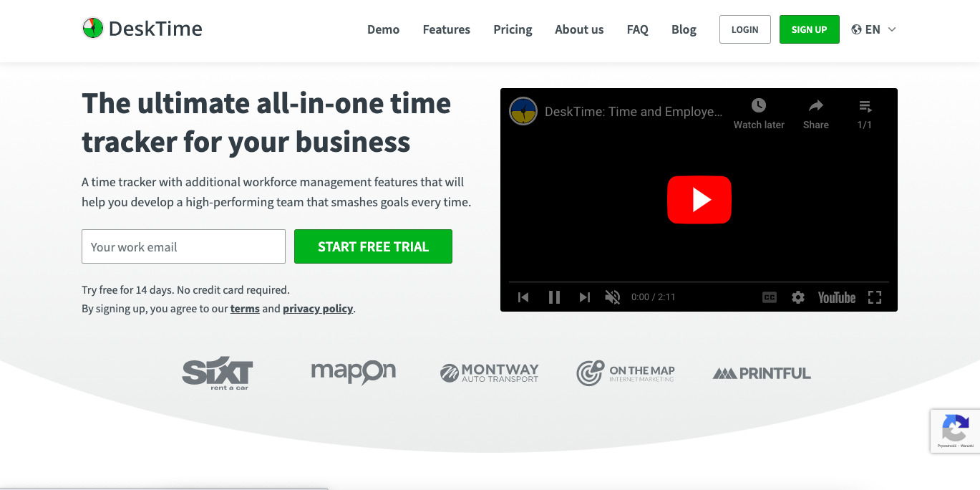Open the terms link

[245, 309]
